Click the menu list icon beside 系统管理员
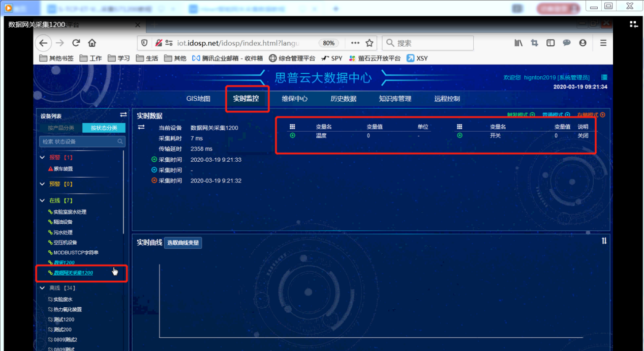This screenshot has width=644, height=351. point(604,77)
